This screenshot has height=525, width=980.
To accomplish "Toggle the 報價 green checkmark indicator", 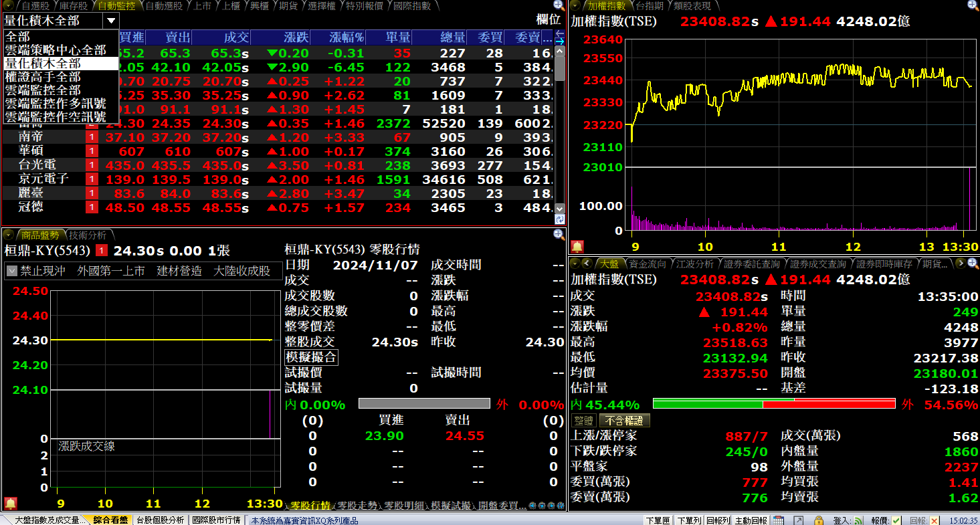I will coord(896,520).
